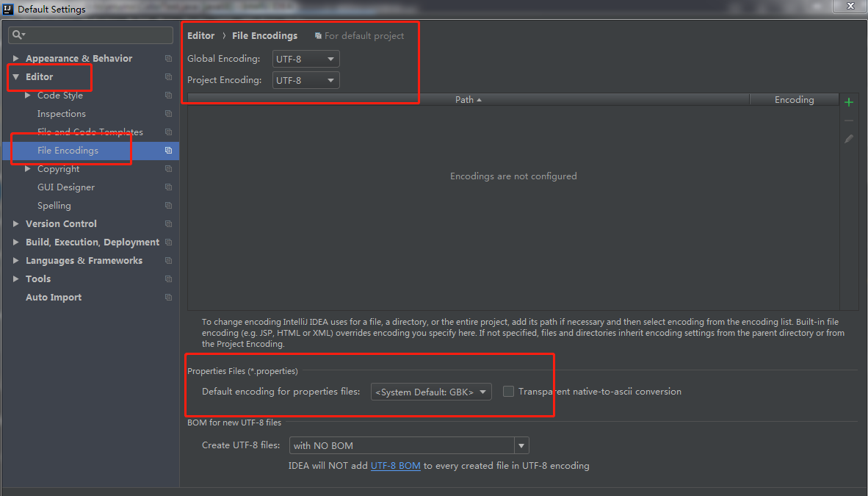Select the File Encodings breadcrumb
Viewport: 868px width, 496px height.
pyautogui.click(x=264, y=35)
